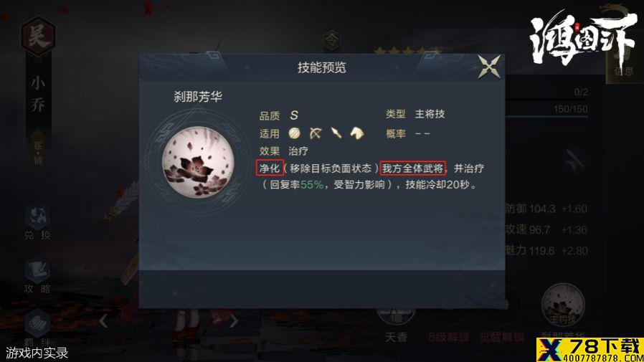Go to previous hero with left arrow
This screenshot has width=644, height=362.
[x=103, y=321]
